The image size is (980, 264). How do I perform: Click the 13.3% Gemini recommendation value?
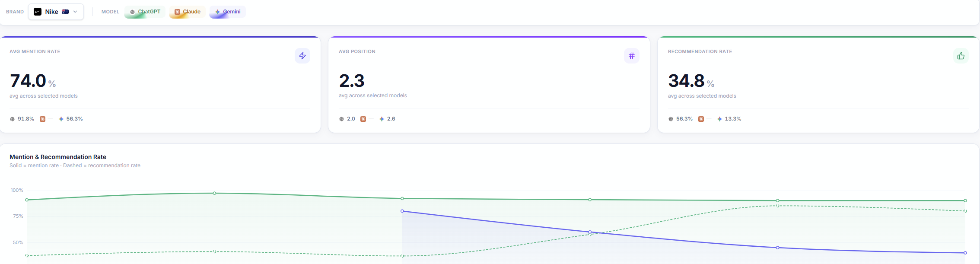(x=733, y=119)
